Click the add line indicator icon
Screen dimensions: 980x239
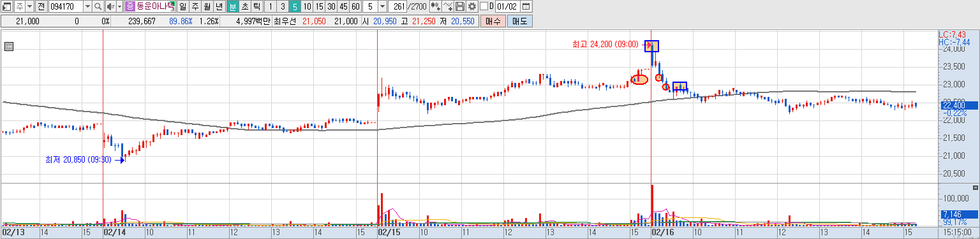click(x=449, y=6)
